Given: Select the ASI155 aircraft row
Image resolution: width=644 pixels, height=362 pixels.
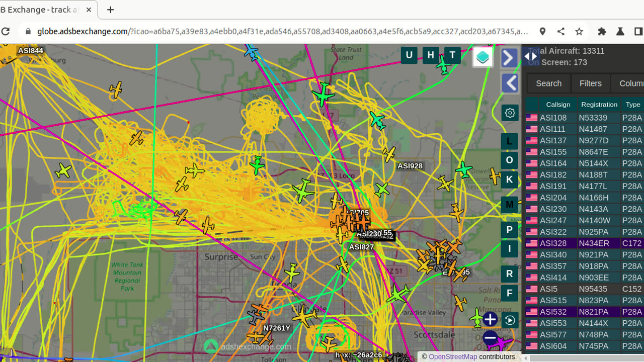Looking at the screenshot, I should pos(584,152).
